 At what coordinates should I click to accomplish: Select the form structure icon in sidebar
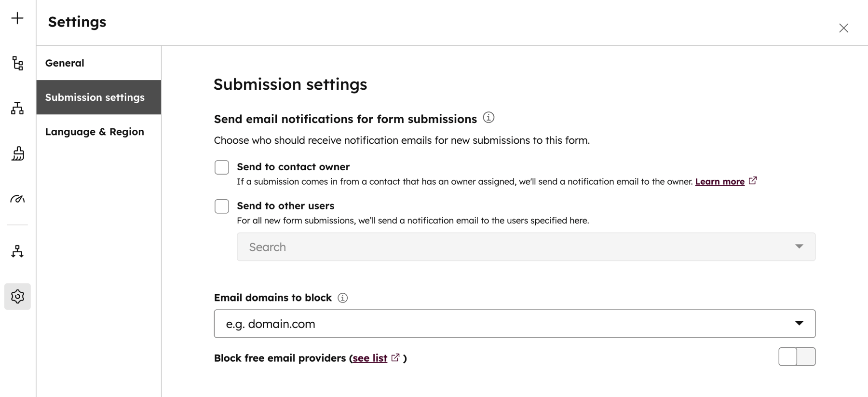[17, 63]
